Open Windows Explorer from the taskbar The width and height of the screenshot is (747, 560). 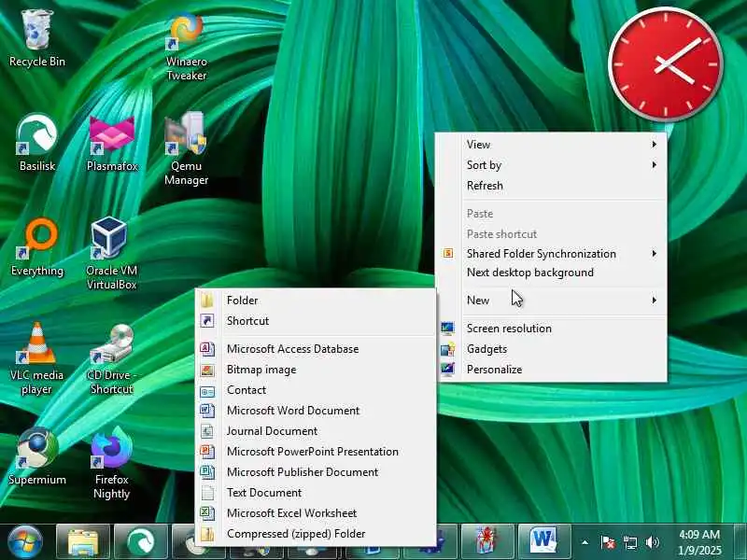click(x=83, y=542)
